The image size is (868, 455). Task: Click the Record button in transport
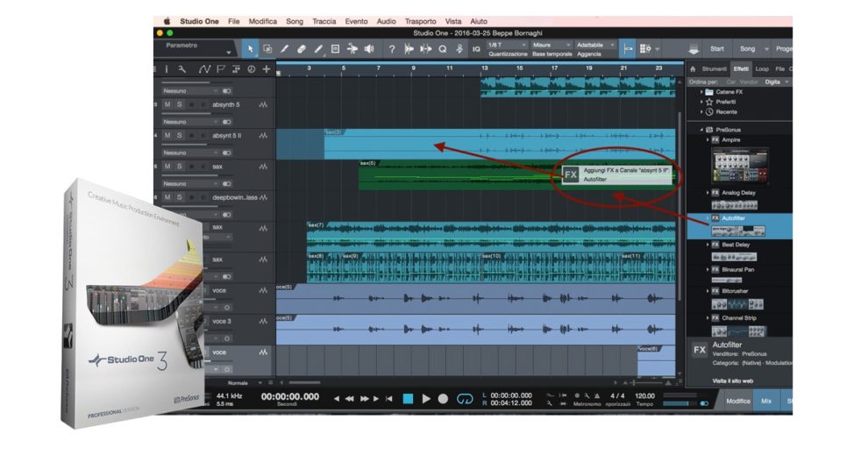[443, 398]
